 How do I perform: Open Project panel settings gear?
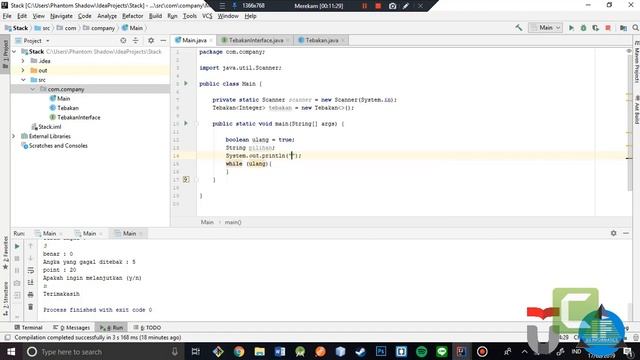(x=151, y=41)
